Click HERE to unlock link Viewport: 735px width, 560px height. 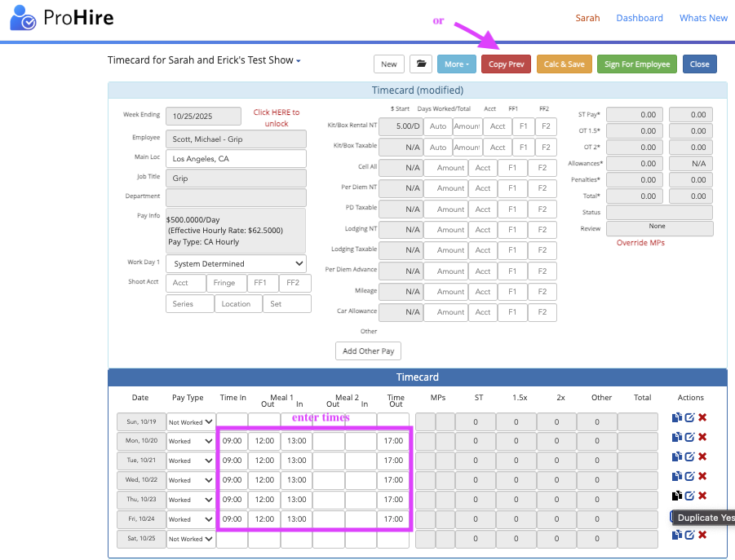tap(276, 118)
